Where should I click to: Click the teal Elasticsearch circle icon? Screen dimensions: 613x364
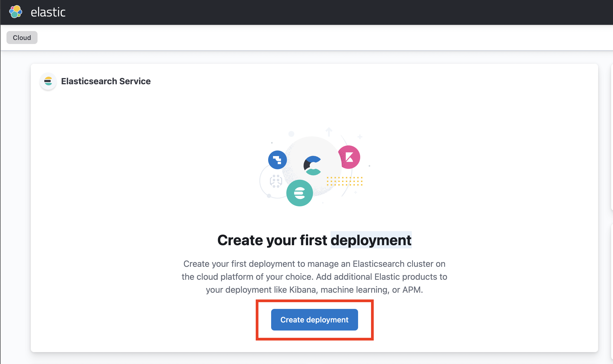click(299, 193)
